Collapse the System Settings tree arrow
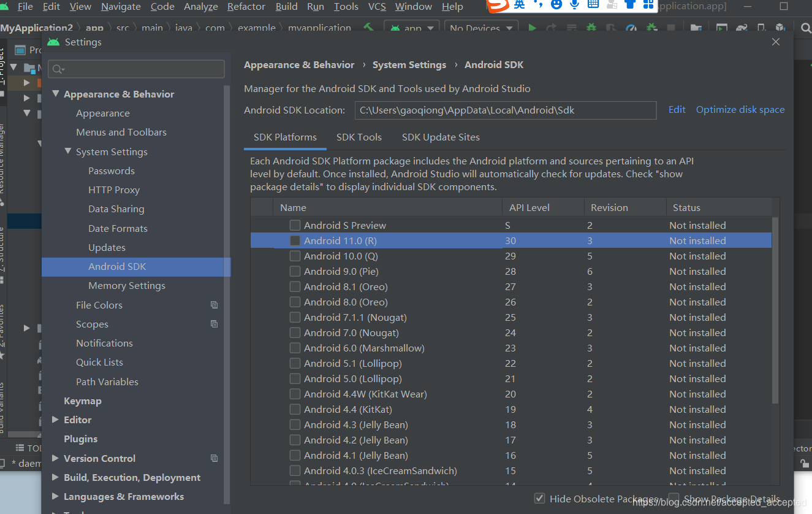 click(68, 152)
